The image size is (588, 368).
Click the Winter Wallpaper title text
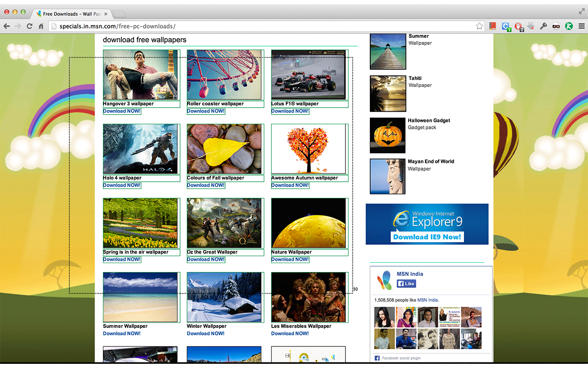[207, 326]
